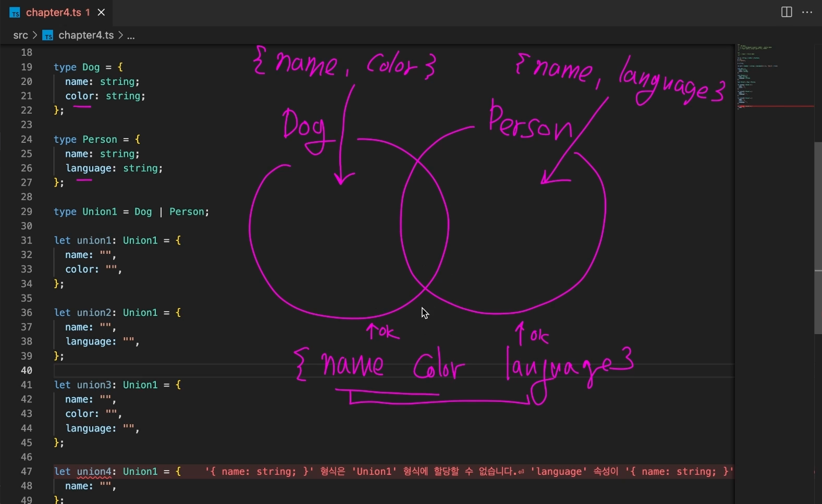This screenshot has width=822, height=504.
Task: Click the vertical scrollbar thumb of the editor
Action: coord(818,237)
